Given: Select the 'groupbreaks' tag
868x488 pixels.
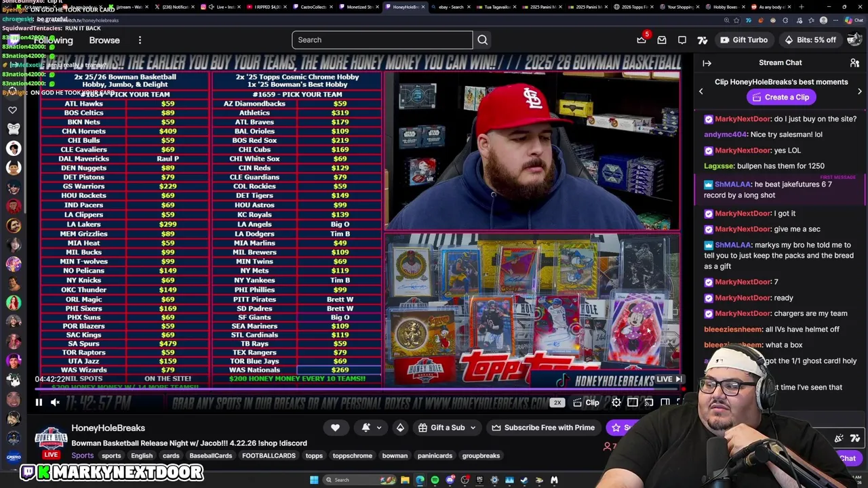Looking at the screenshot, I should pos(481,456).
